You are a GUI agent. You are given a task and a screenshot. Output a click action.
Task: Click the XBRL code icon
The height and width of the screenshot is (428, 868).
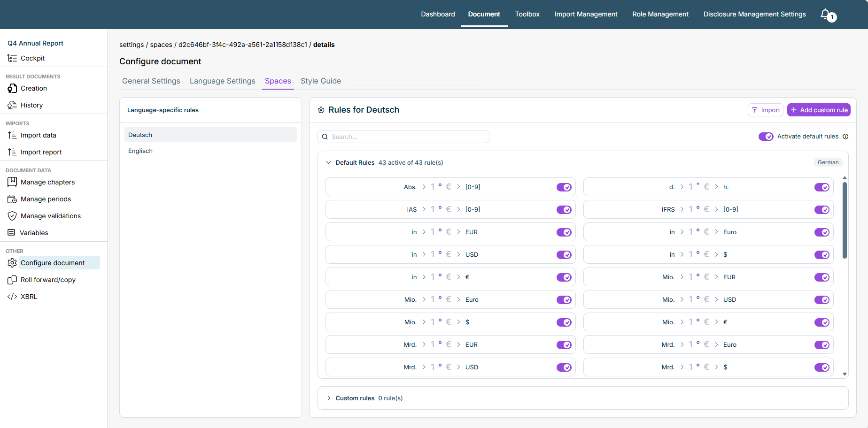(x=12, y=297)
